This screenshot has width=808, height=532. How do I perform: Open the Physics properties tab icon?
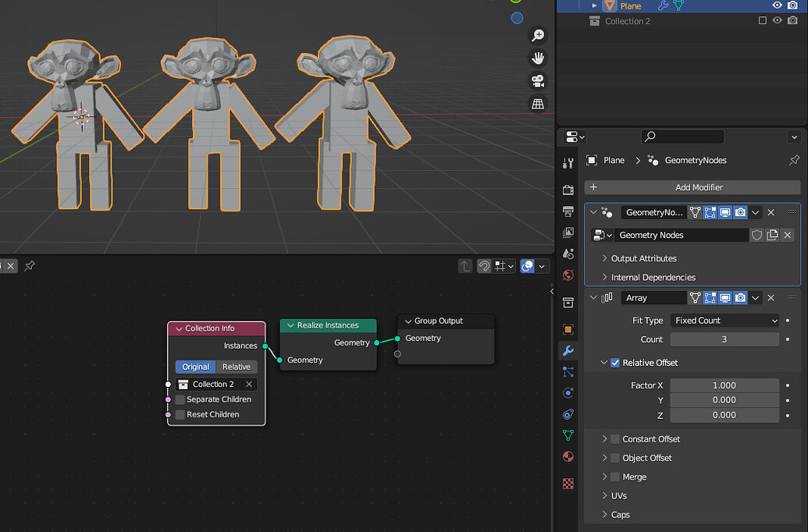click(568, 393)
